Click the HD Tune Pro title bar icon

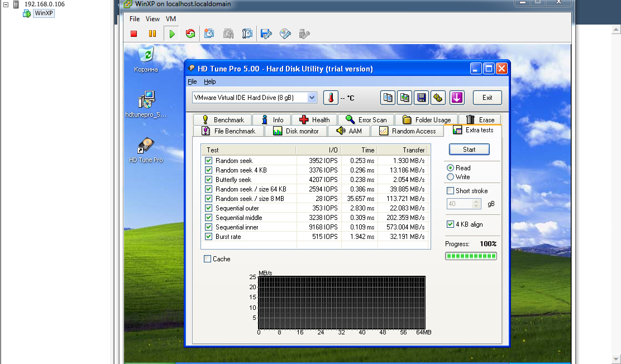(x=192, y=69)
